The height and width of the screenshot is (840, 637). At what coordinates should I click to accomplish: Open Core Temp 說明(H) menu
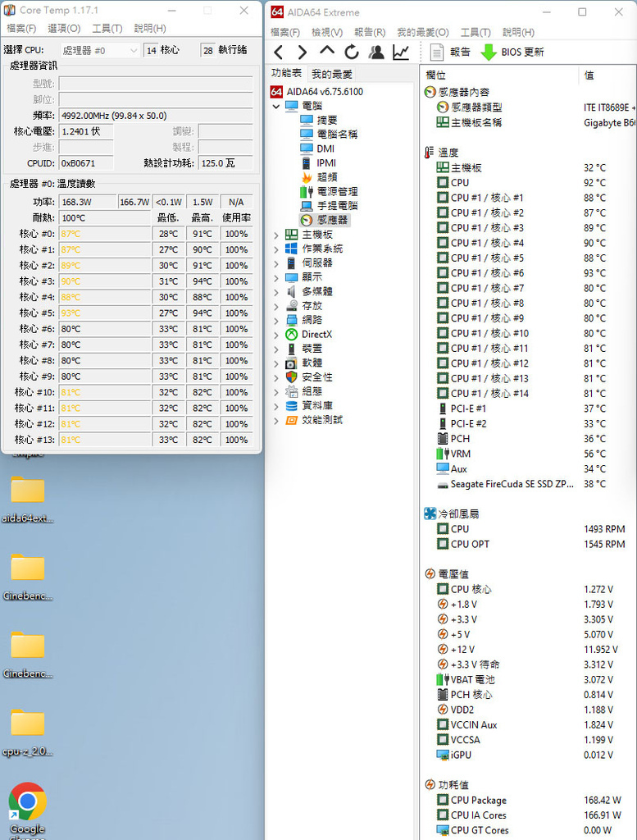[150, 29]
